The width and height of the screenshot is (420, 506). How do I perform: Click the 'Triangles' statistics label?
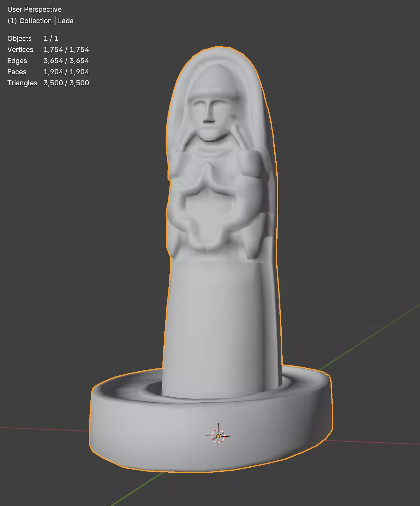tap(22, 83)
